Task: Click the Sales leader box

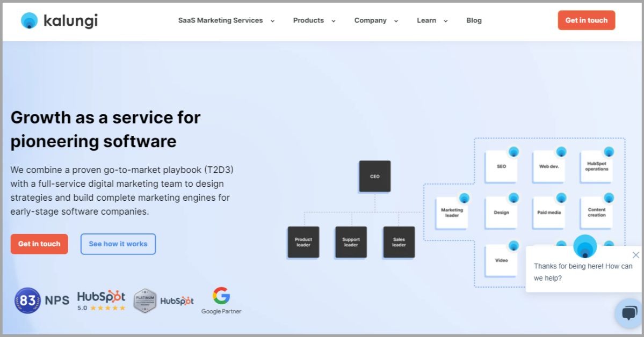Action: click(399, 242)
